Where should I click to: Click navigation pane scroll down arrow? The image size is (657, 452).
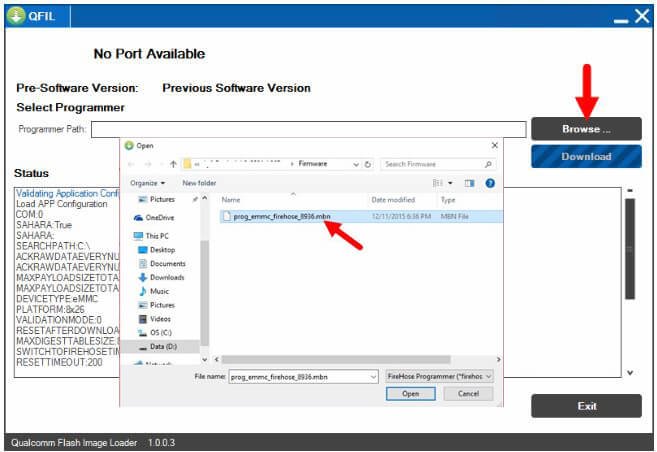pos(204,359)
